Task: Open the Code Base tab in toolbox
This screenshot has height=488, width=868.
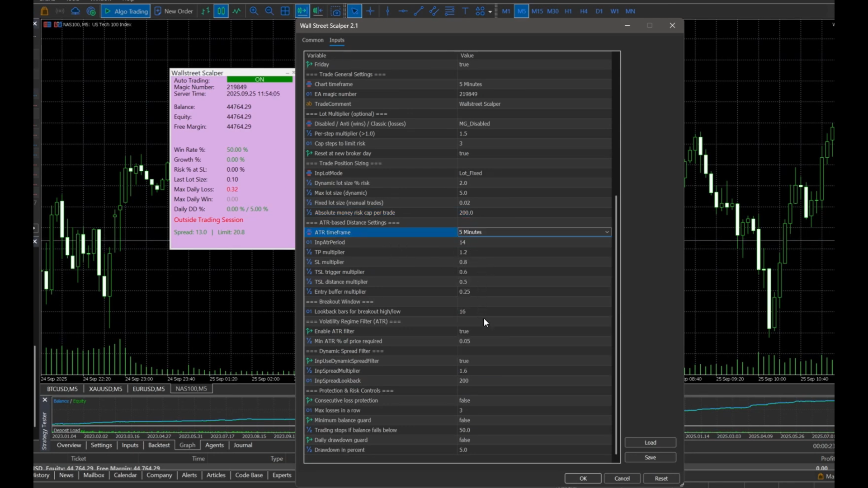Action: click(249, 475)
